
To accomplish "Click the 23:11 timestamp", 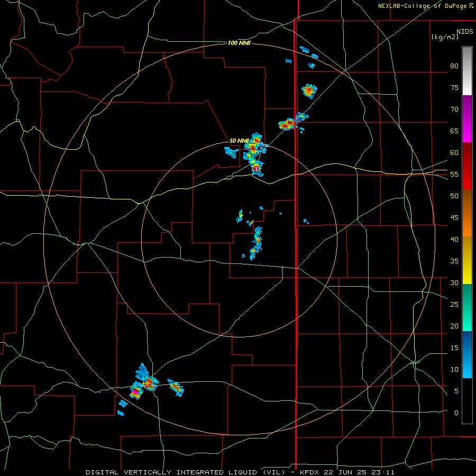I will point(384,472).
